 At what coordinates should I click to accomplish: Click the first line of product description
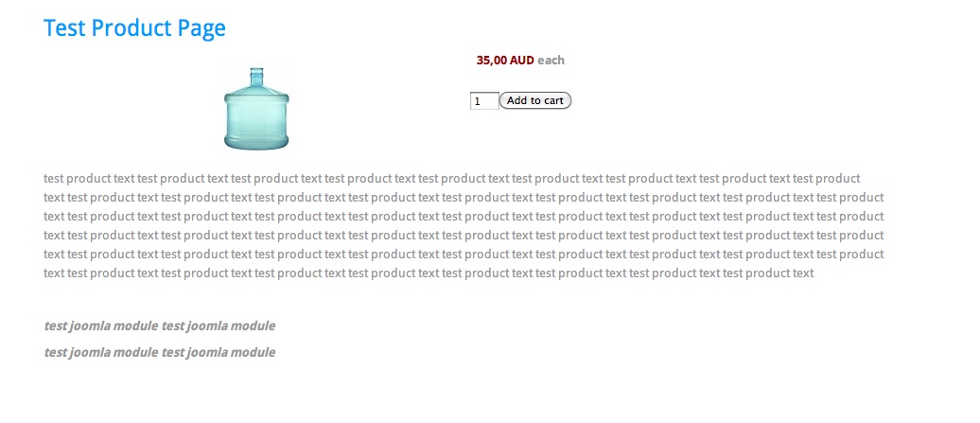(x=451, y=178)
